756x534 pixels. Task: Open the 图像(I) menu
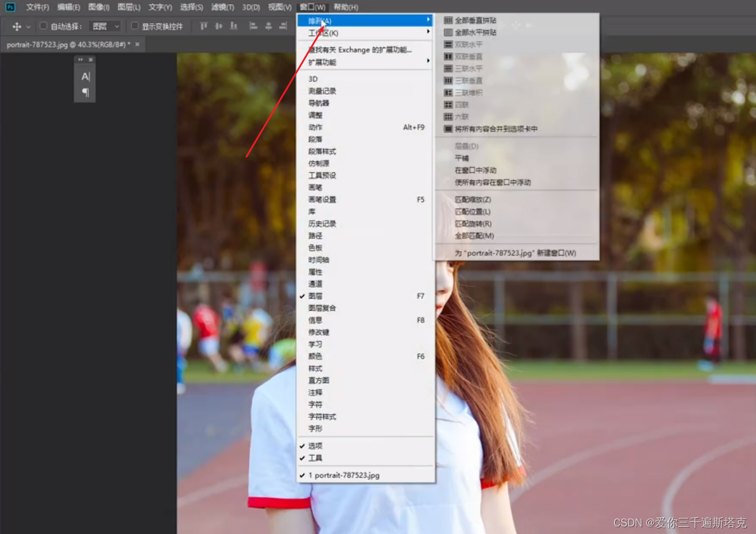pos(99,7)
